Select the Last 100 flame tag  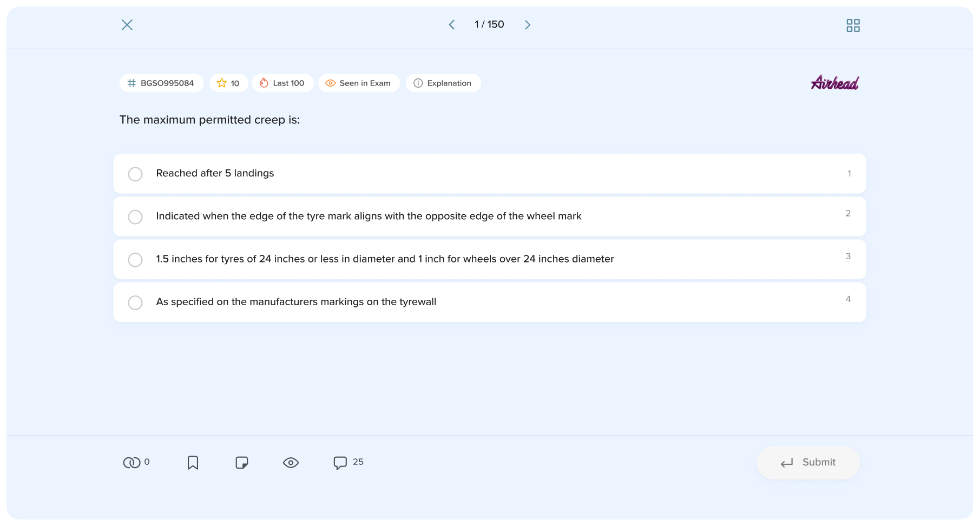tap(282, 83)
